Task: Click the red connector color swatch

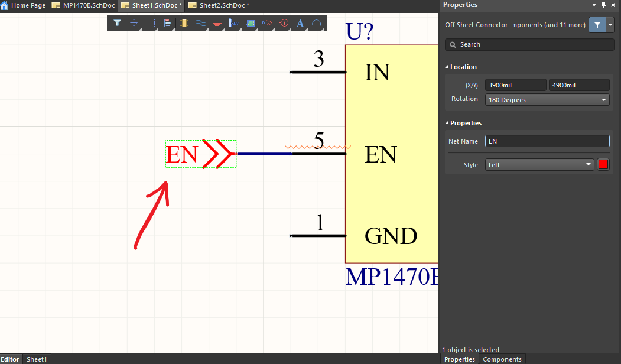Action: click(603, 164)
